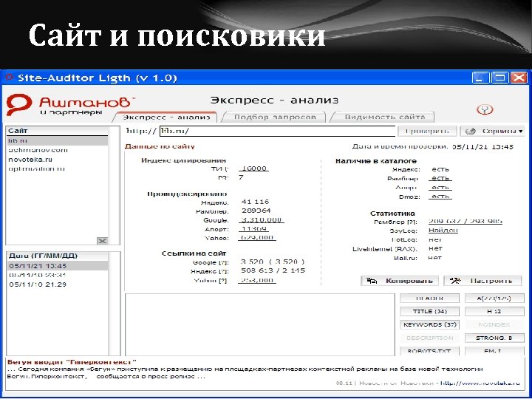Screen dimensions: 532x399
Task: Open Google indexed pages link 3,310,000
Action: click(x=262, y=220)
